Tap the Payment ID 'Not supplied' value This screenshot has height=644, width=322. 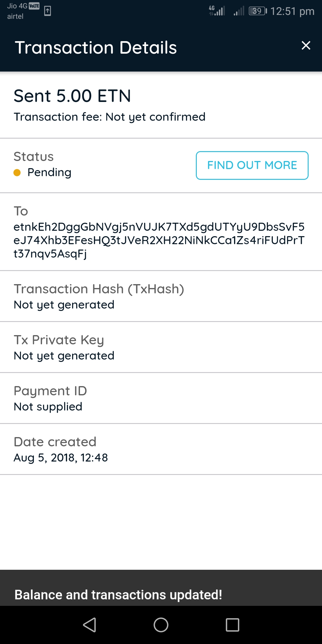coord(48,407)
